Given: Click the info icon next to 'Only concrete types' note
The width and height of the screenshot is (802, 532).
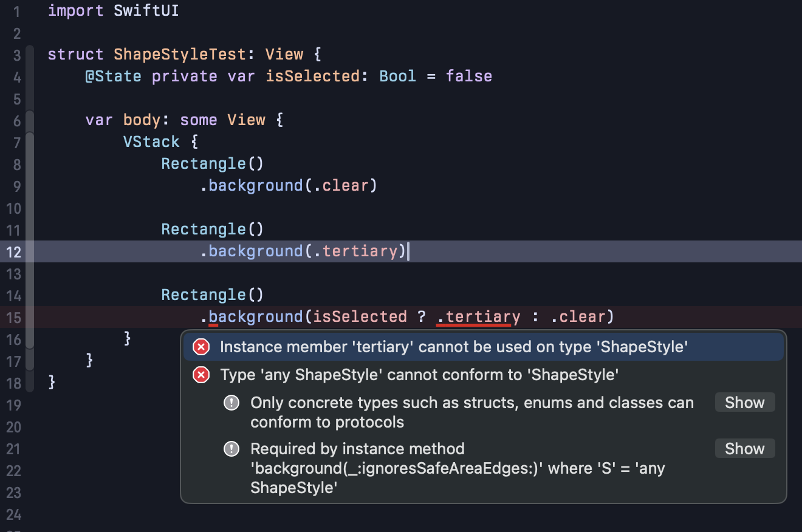Looking at the screenshot, I should coord(231,402).
